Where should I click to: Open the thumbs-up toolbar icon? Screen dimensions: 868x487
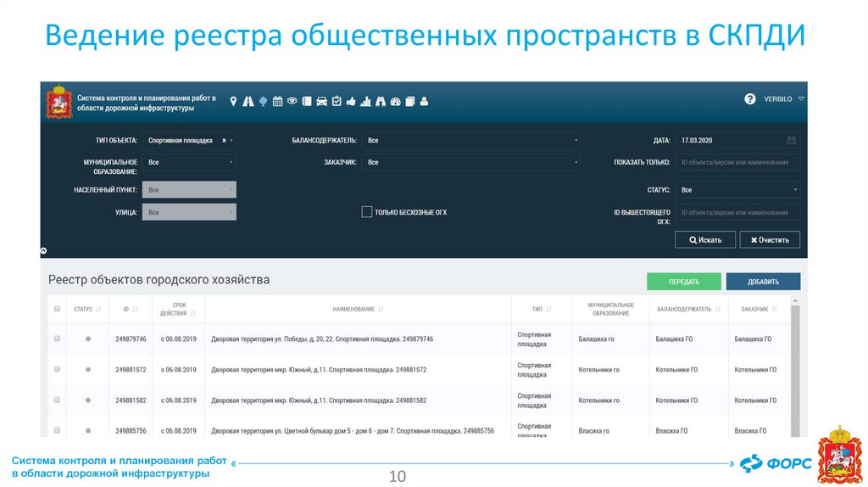(x=351, y=102)
